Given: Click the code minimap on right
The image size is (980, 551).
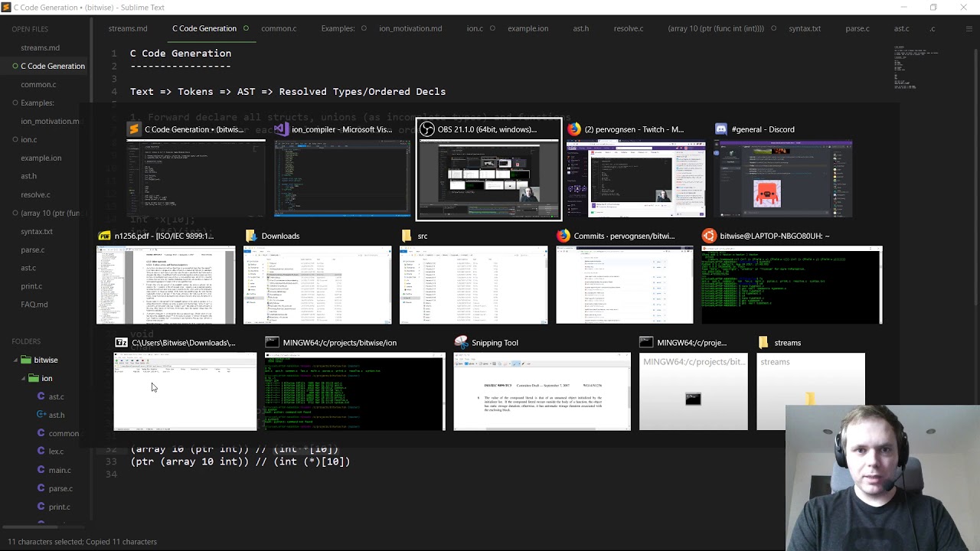Looking at the screenshot, I should (915, 69).
